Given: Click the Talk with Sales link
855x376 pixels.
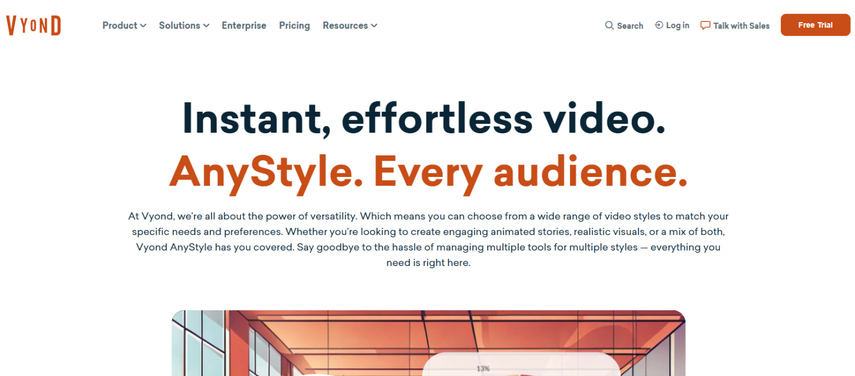Looking at the screenshot, I should (741, 26).
